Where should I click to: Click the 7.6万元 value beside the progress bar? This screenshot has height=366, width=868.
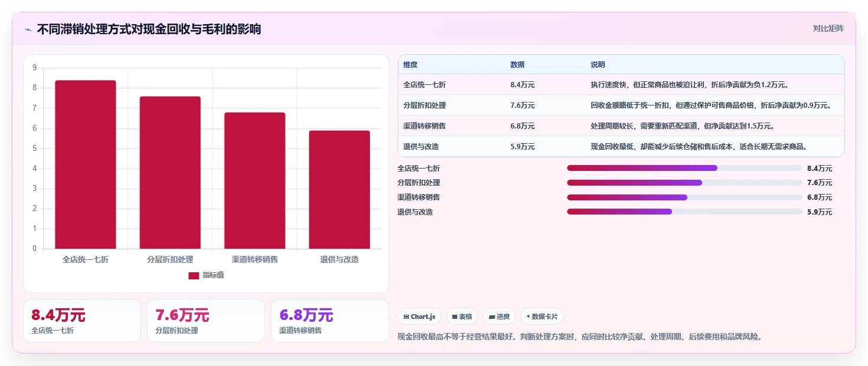820,183
